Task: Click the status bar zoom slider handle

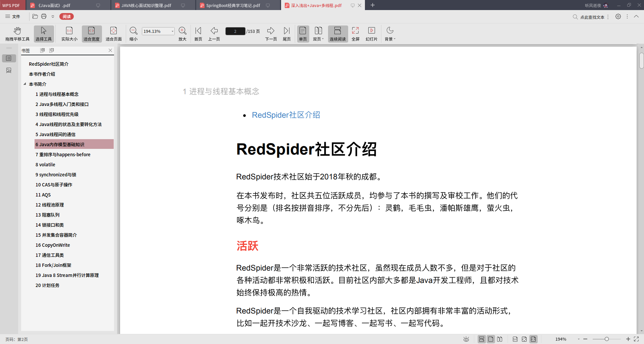Action: [x=607, y=339]
